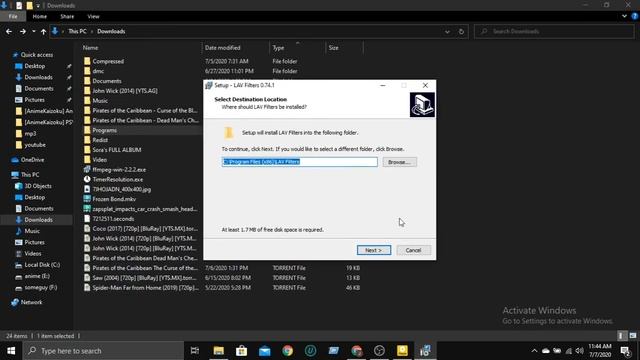Open the taskbar clock and date
Image resolution: width=640 pixels, height=360 pixels.
pyautogui.click(x=600, y=351)
